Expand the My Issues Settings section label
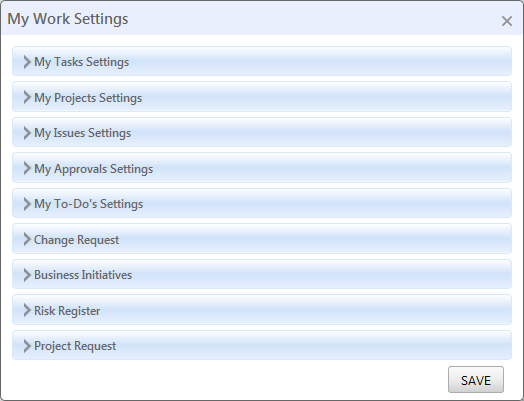 [x=83, y=133]
